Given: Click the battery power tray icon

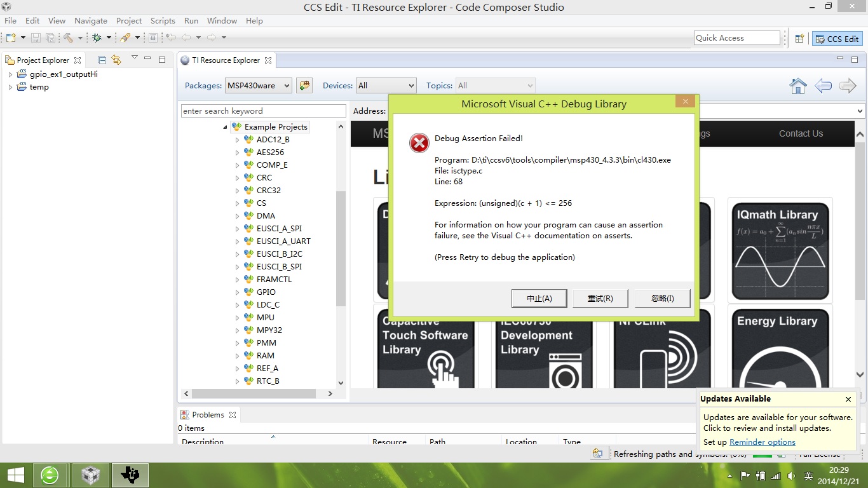Looking at the screenshot, I should (x=761, y=475).
